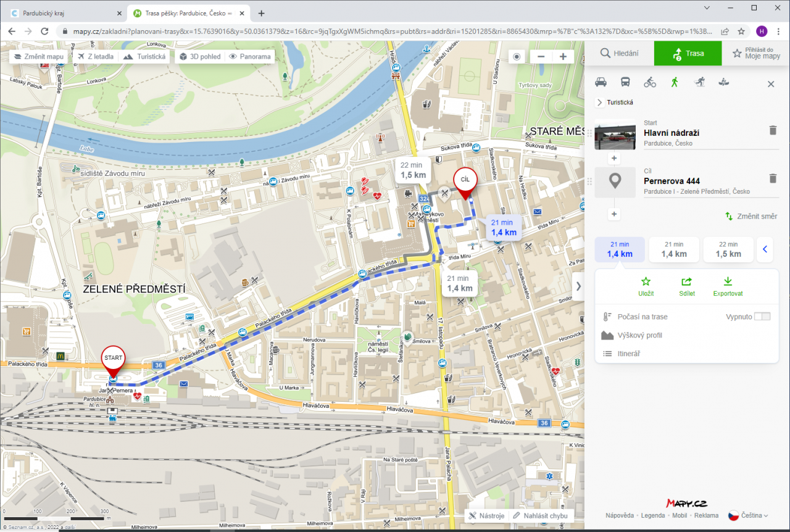Screen dimensions: 790x532
Task: Turn on 3D pohled view
Action: pos(200,57)
